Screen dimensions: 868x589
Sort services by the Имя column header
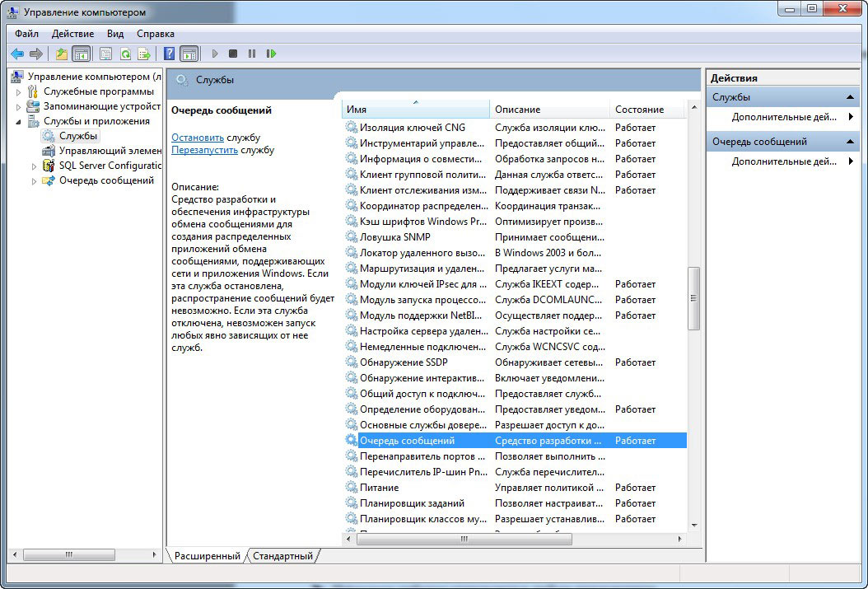pos(416,110)
